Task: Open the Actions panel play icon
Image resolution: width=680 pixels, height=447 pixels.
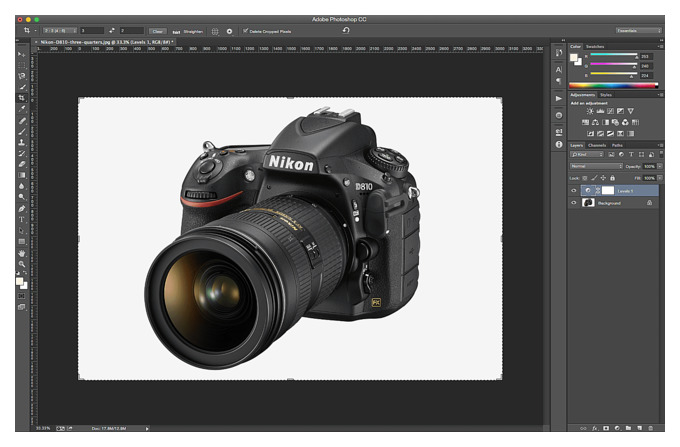Action: [559, 98]
